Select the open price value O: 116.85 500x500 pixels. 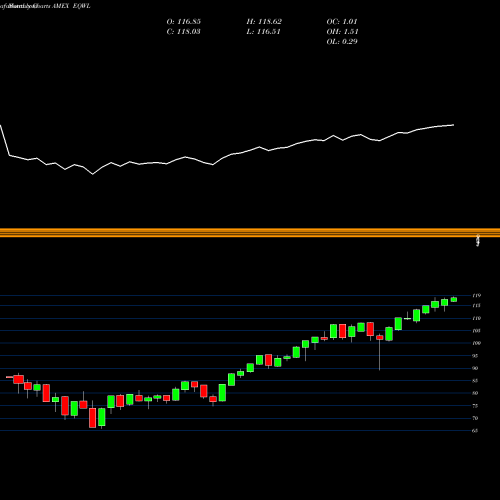(x=184, y=22)
